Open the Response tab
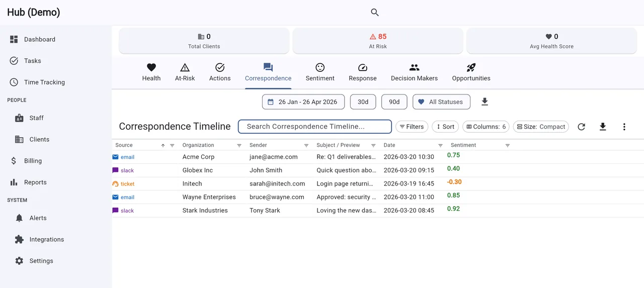Image resolution: width=644 pixels, height=288 pixels. pyautogui.click(x=363, y=72)
